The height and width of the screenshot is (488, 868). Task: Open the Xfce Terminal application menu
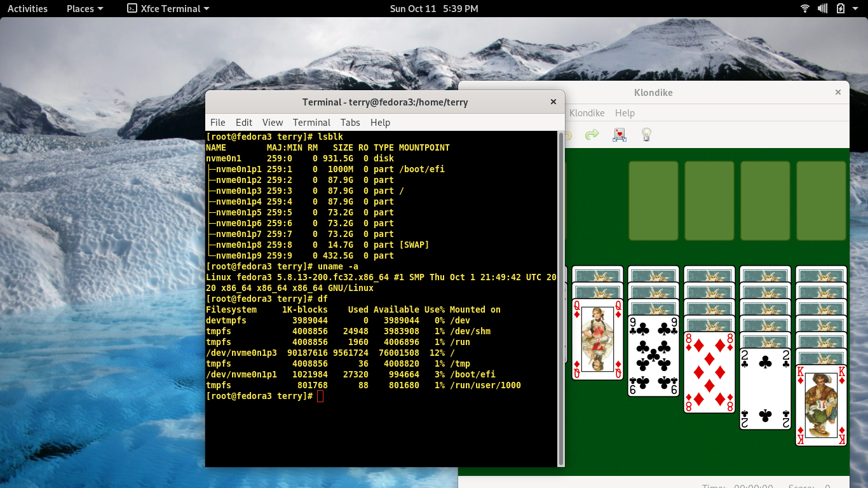point(168,8)
